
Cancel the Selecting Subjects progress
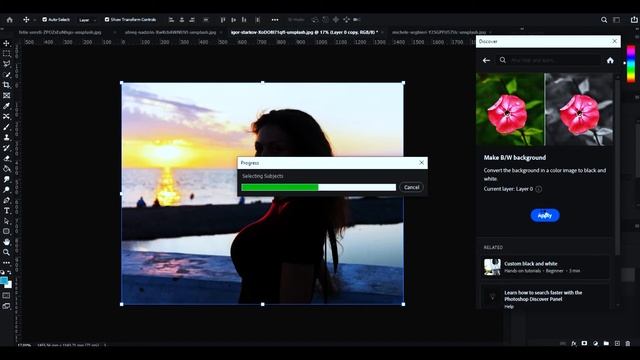tap(411, 187)
